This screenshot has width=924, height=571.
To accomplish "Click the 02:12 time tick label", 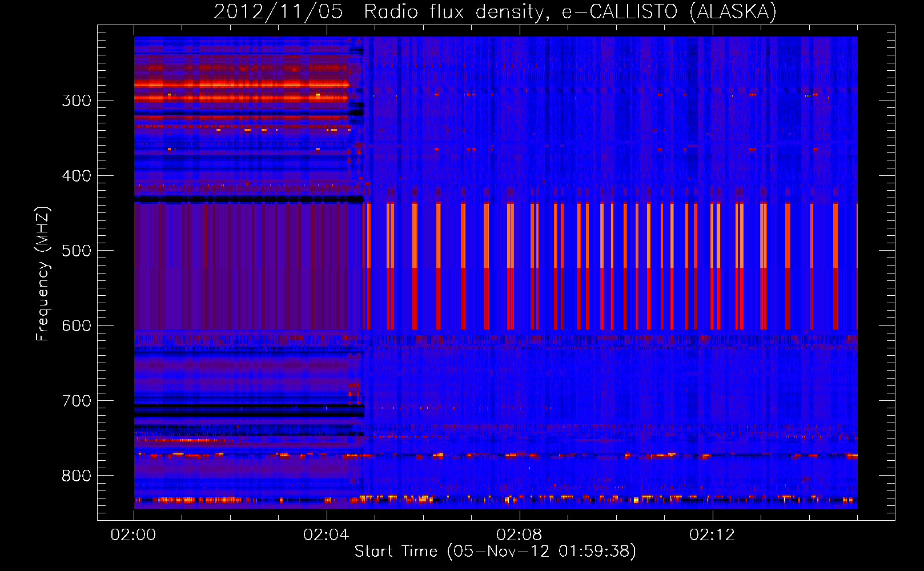I will [712, 535].
